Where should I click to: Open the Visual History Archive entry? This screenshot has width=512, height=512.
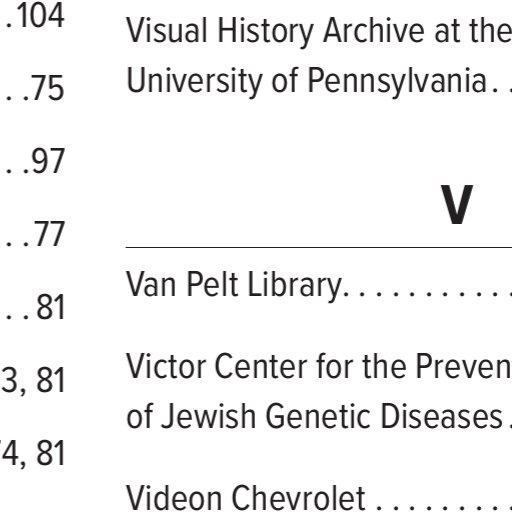tap(319, 31)
